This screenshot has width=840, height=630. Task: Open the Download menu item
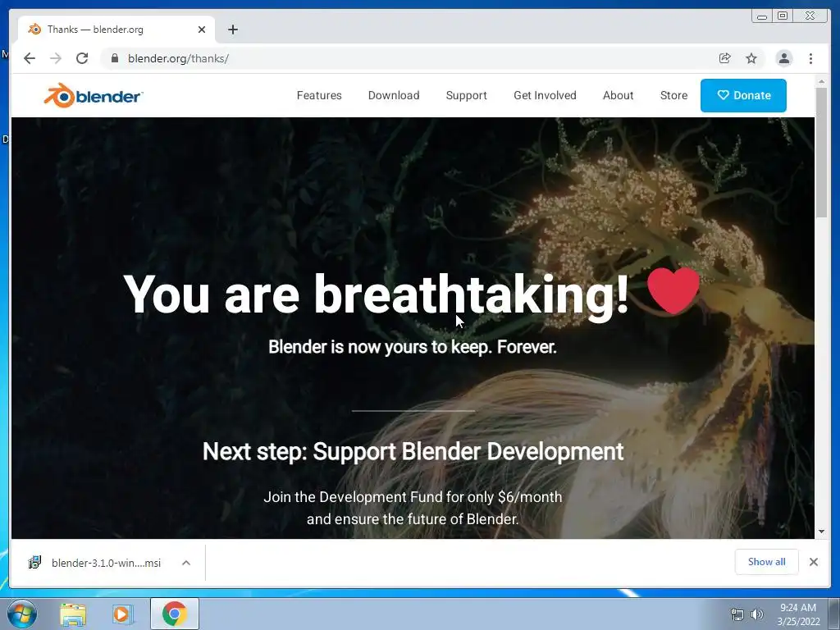click(x=393, y=95)
